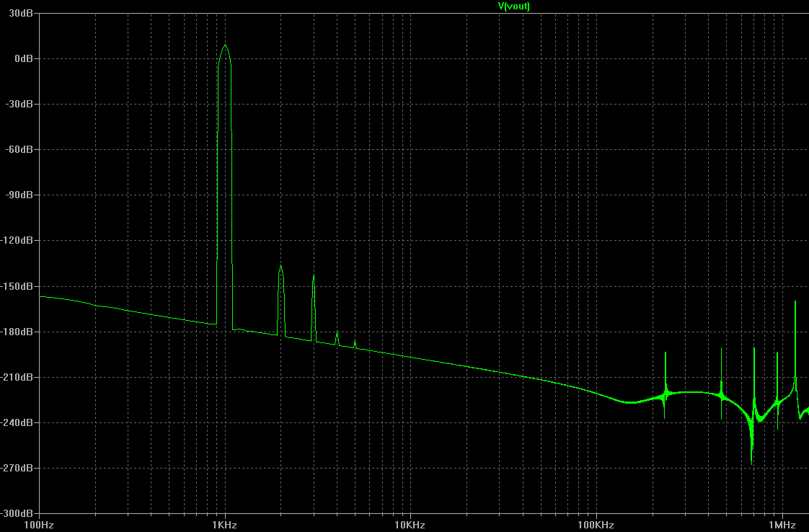This screenshot has width=809, height=532.
Task: Click the 2KHz second harmonic peak
Action: 280,266
